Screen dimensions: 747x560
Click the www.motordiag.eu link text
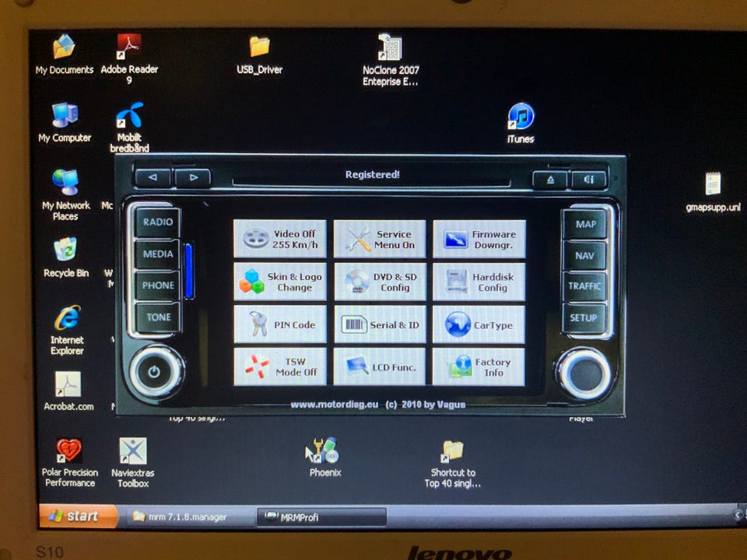(335, 404)
